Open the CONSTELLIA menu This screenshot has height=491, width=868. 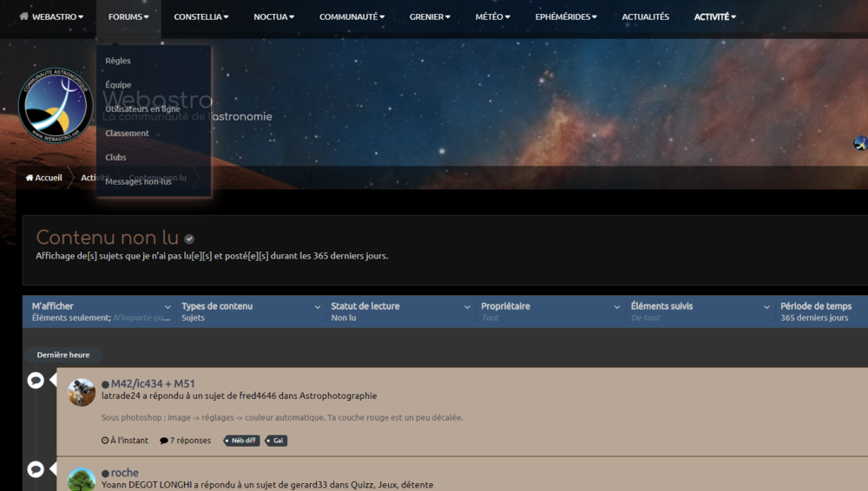(x=201, y=16)
